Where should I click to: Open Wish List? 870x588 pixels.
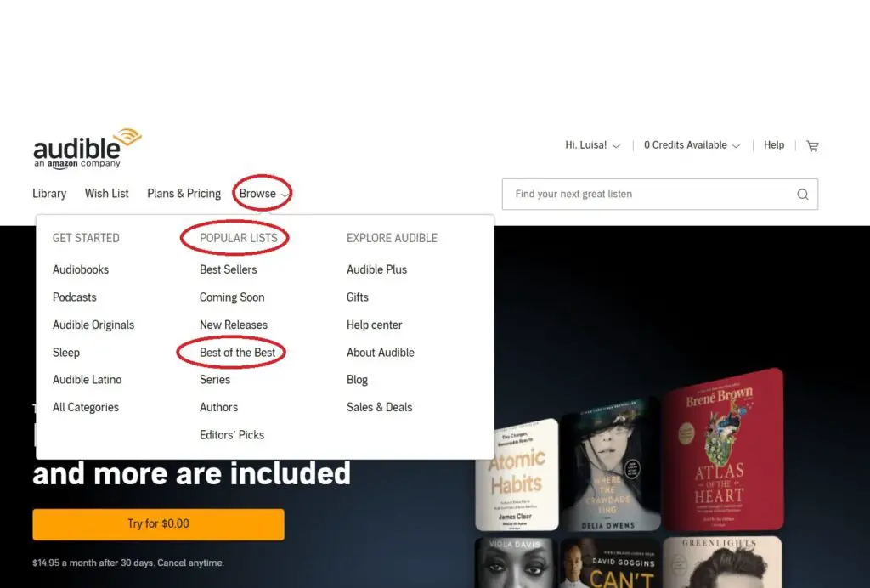pyautogui.click(x=106, y=194)
